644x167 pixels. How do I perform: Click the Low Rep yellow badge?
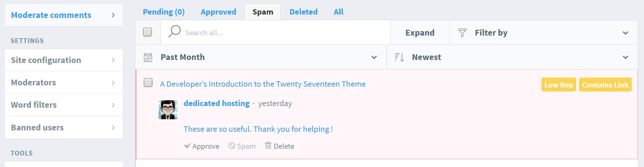click(x=559, y=85)
